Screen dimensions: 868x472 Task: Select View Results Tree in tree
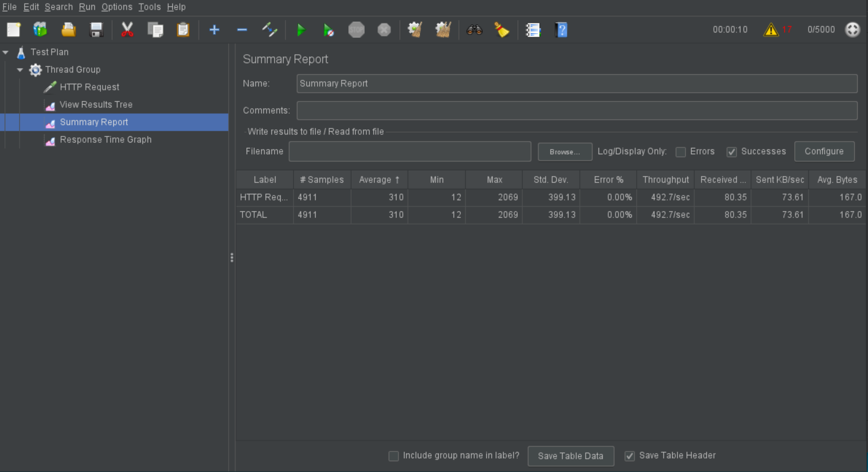tap(96, 105)
